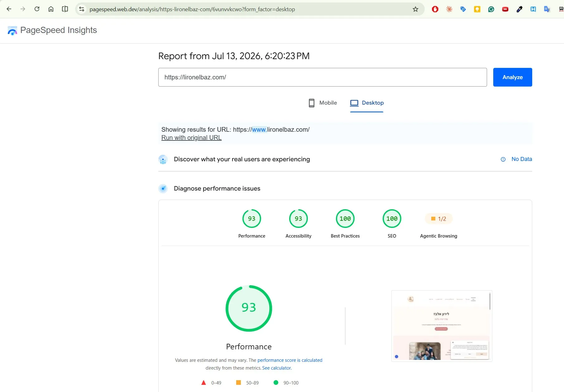Image resolution: width=564 pixels, height=392 pixels.
Task: Open the eyedropper color picker extension
Action: [x=519, y=9]
